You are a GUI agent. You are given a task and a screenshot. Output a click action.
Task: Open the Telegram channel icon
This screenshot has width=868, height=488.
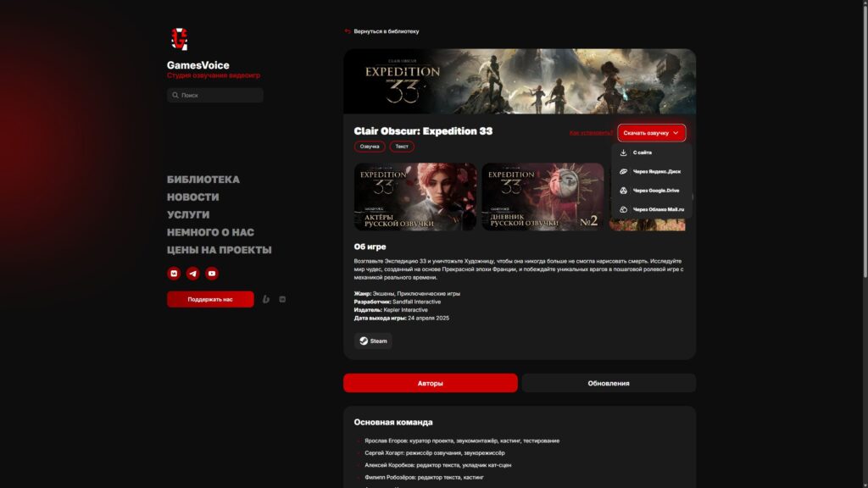click(192, 274)
